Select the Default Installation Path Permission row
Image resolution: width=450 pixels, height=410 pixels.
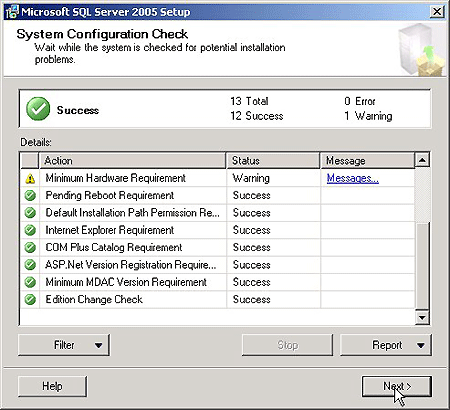point(217,213)
